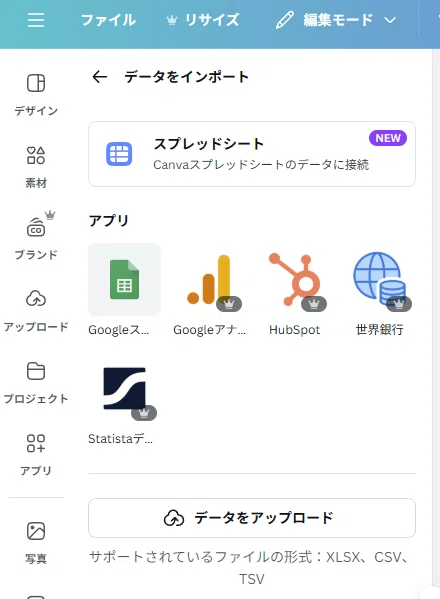Click the blue spreadsheet grid icon
Image resolution: width=440 pixels, height=599 pixels.
119,154
